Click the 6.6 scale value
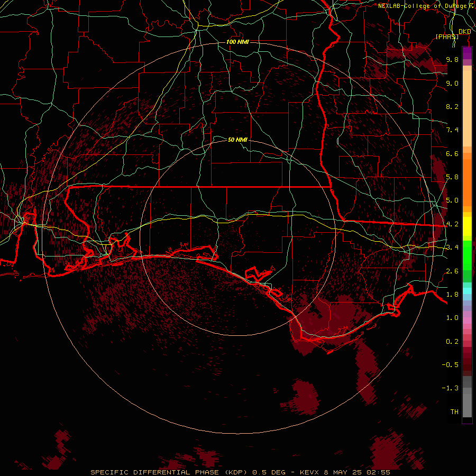Screen dimensions: 476x476 click(x=452, y=153)
